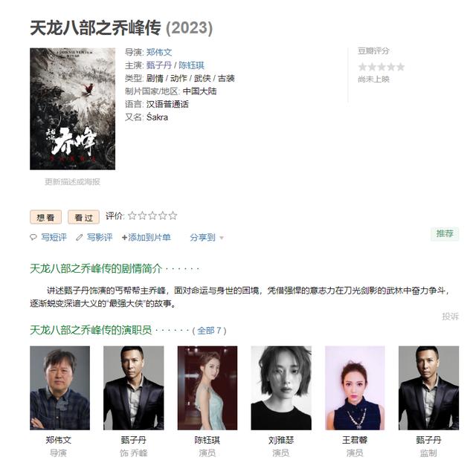Click the speech bubble icon before 写短评
Screen dimensions: 476x460
(x=33, y=237)
